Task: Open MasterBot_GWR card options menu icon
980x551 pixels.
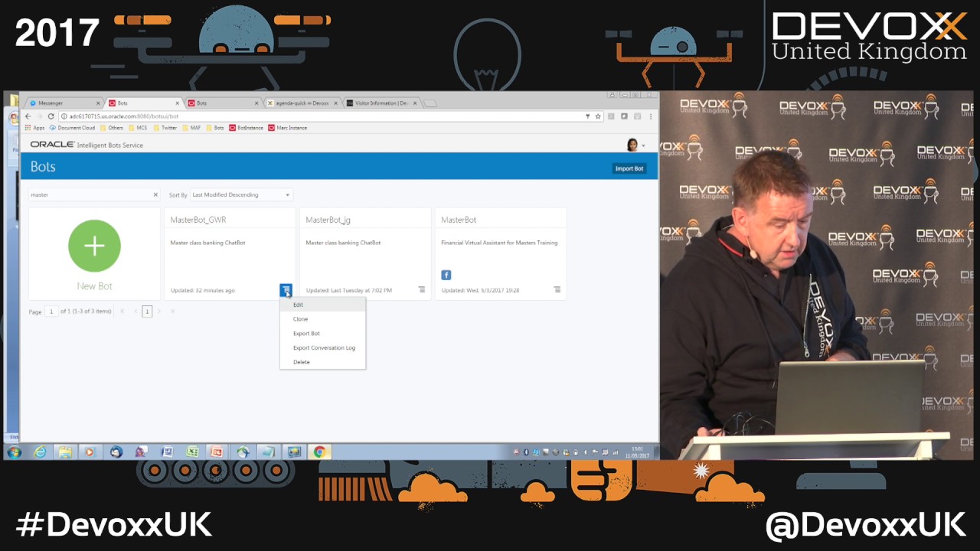Action: (286, 290)
